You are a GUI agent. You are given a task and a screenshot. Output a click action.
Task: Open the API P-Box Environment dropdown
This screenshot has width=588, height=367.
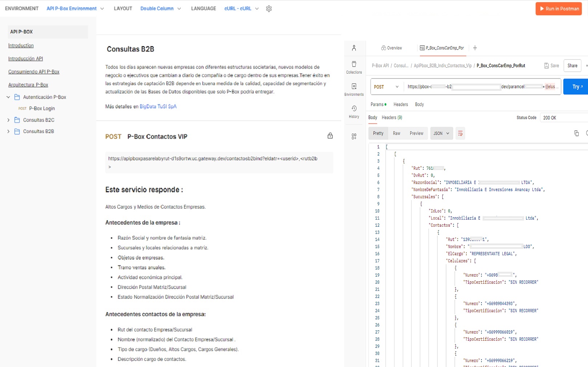tap(75, 9)
